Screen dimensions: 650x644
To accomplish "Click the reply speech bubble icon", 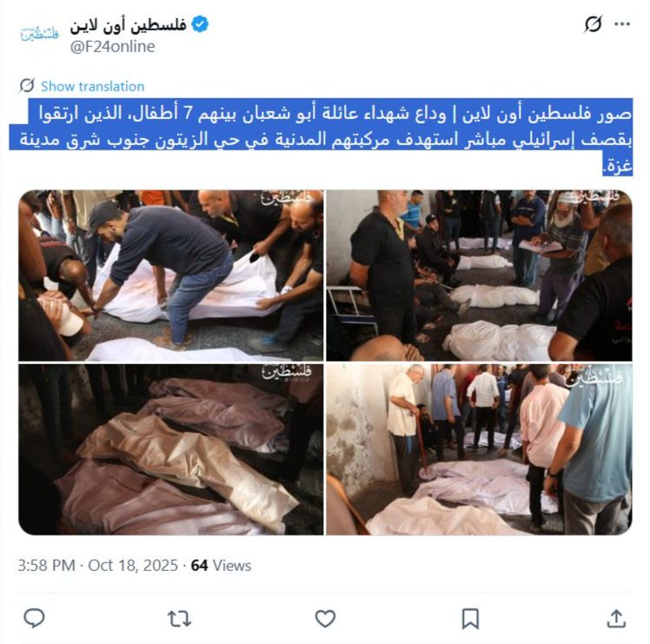I will 35,618.
